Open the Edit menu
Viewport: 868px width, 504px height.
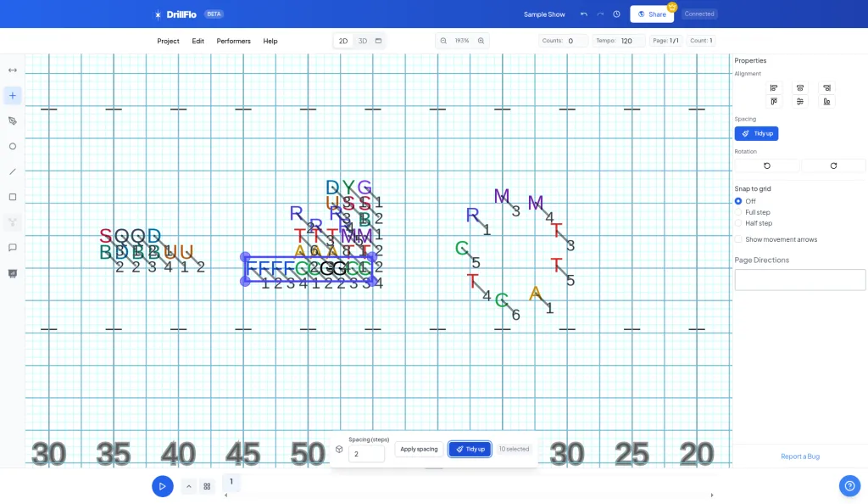pos(198,41)
